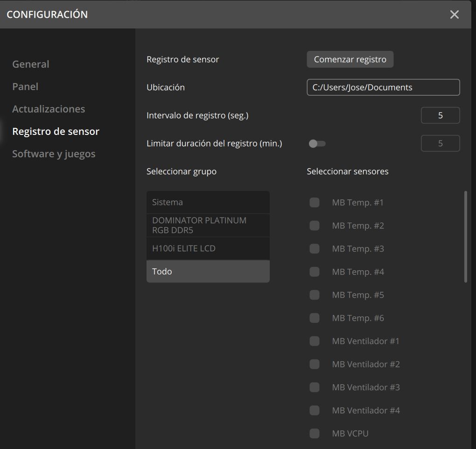Close the Configuración dialog
The image size is (476, 449).
454,14
